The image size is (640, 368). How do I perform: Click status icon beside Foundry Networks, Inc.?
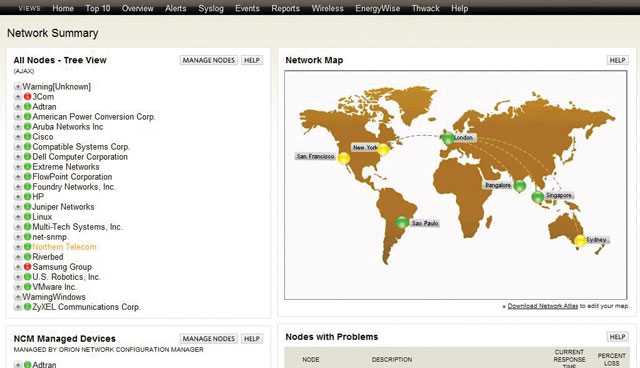point(27,187)
